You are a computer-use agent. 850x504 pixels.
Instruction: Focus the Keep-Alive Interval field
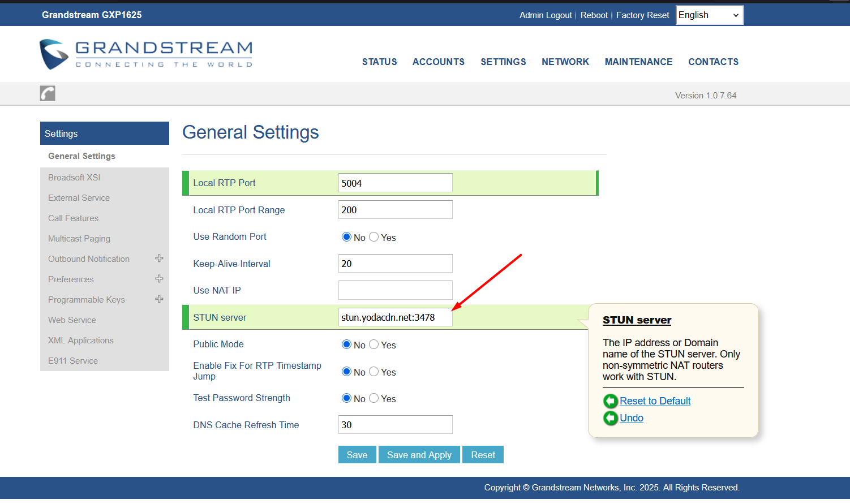coord(396,264)
